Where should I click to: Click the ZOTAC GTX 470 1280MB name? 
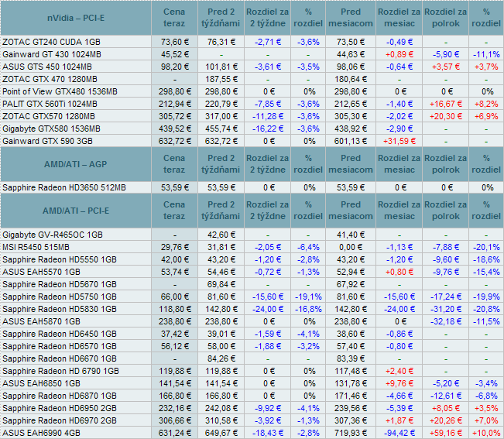[50, 79]
